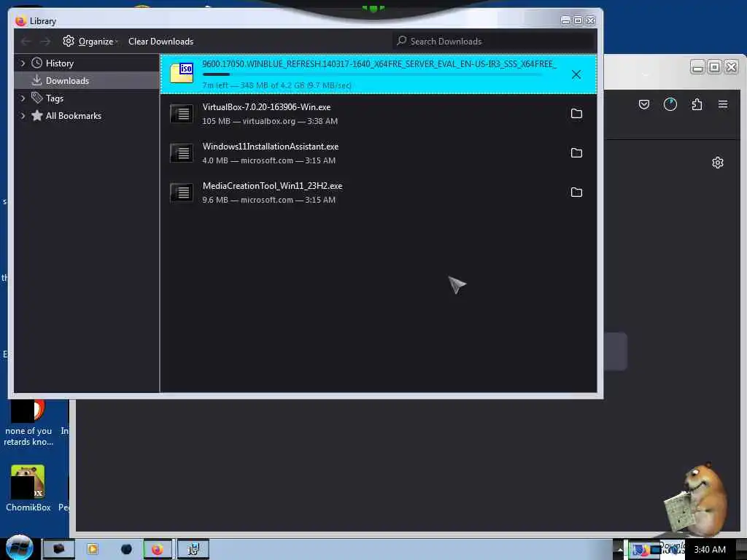Select All Bookmarks in the sidebar
747x560 pixels.
tap(74, 116)
